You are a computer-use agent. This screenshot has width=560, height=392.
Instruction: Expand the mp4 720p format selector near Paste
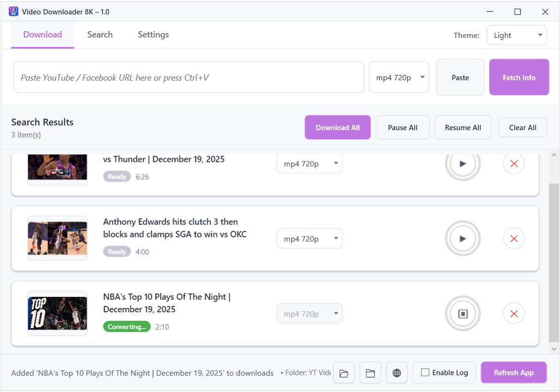(399, 77)
